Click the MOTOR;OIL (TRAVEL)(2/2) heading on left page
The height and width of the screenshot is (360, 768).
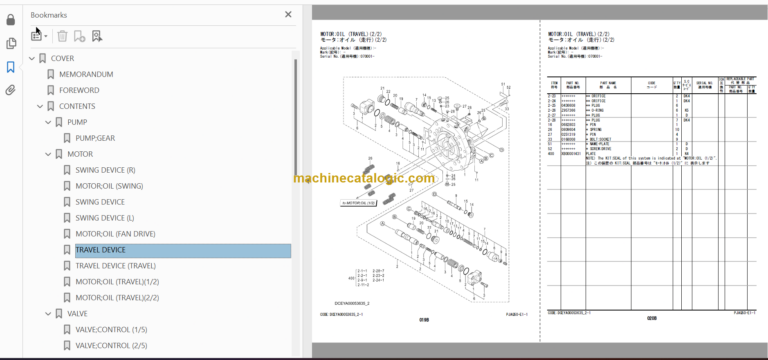(351, 34)
